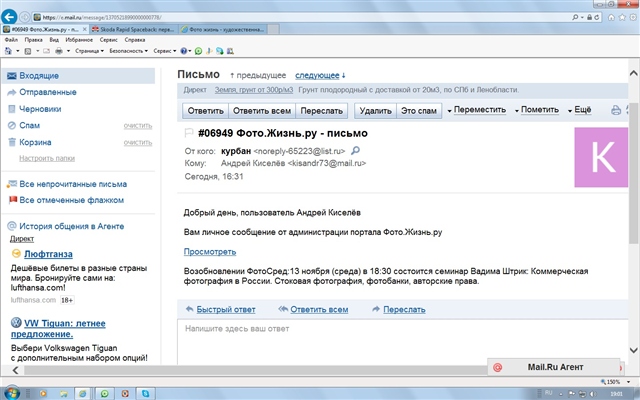Click the flag icon beside the email subject
This screenshot has height=400, width=640.
(x=189, y=133)
